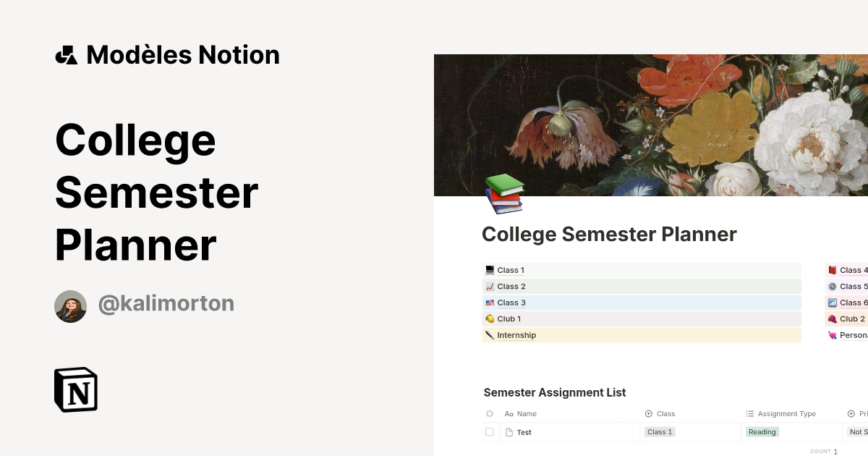Open the Internship page link
868x456 pixels.
tap(516, 335)
